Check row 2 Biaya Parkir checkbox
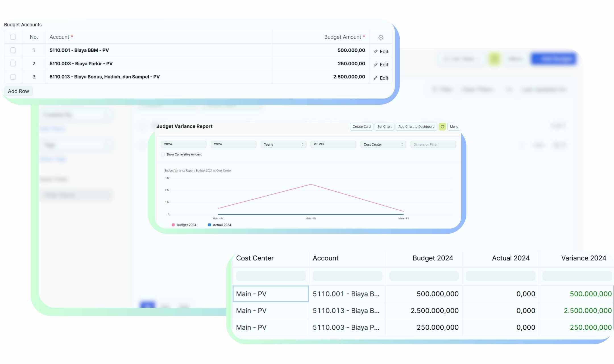The width and height of the screenshot is (614, 364). click(x=13, y=64)
